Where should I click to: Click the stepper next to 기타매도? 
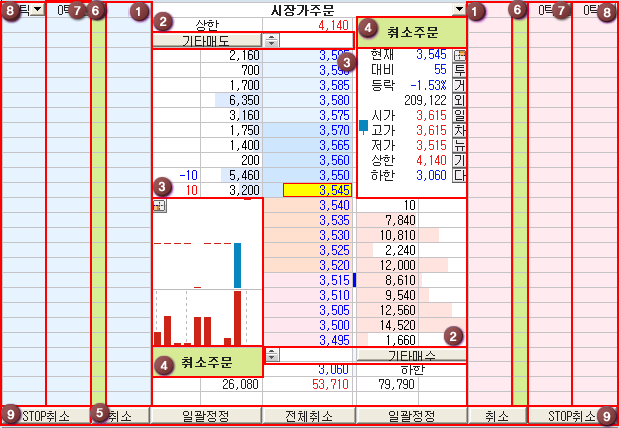[x=271, y=40]
